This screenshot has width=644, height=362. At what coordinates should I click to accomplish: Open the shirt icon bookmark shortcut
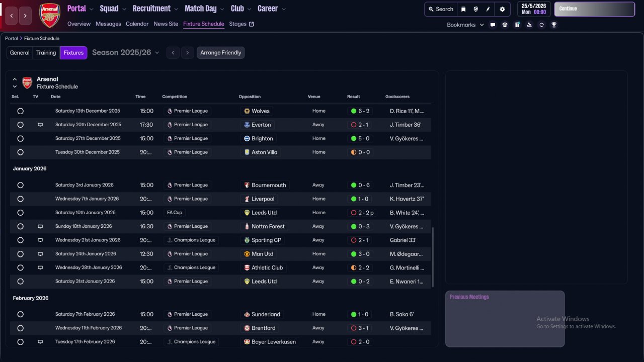coord(505,25)
